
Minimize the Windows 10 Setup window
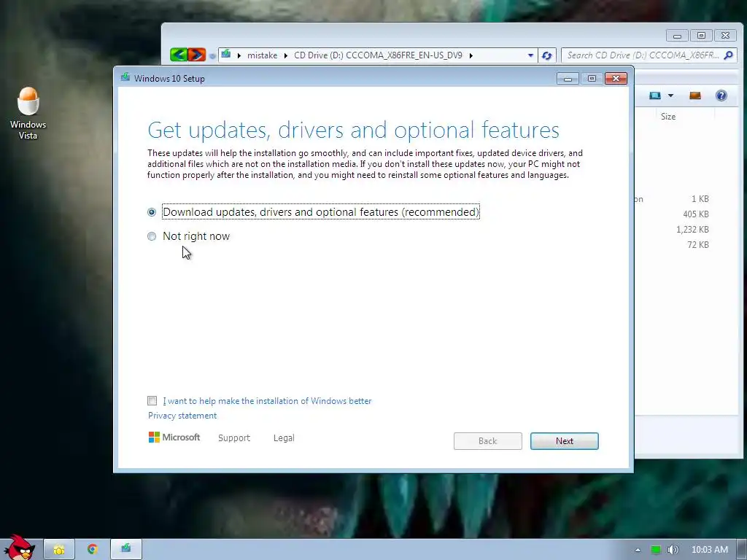click(x=568, y=79)
